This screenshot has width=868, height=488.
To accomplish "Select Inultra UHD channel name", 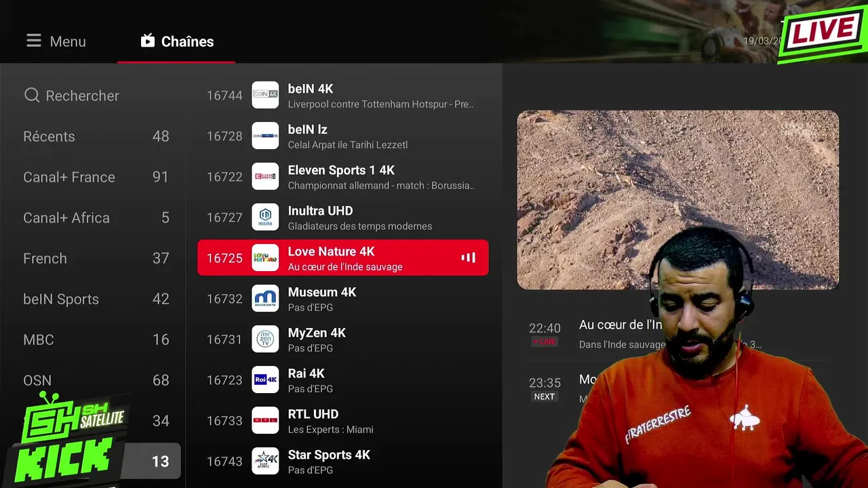I will (x=320, y=211).
